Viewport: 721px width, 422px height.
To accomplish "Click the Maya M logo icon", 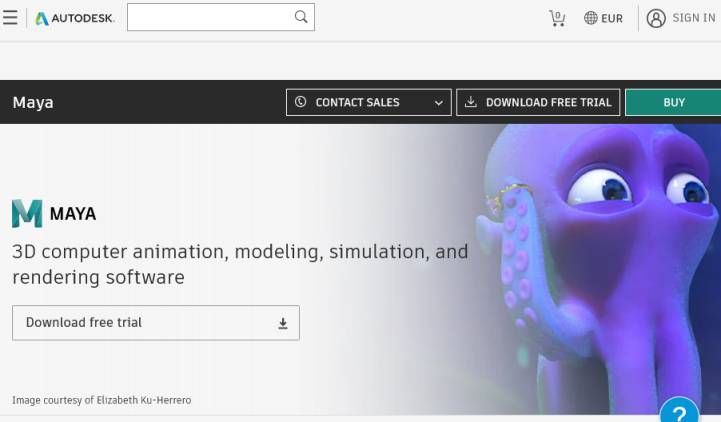I will 27,213.
